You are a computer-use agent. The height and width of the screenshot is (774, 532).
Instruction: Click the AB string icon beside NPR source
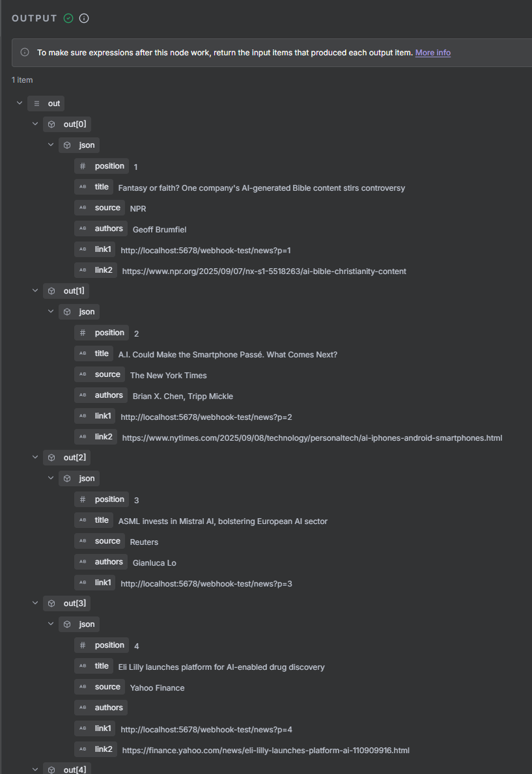pos(83,208)
